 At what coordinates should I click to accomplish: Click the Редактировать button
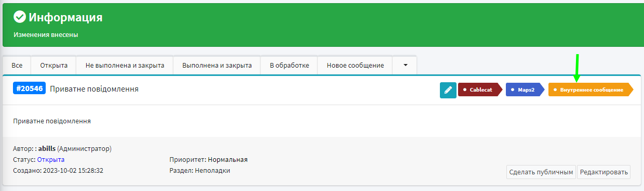(604, 172)
